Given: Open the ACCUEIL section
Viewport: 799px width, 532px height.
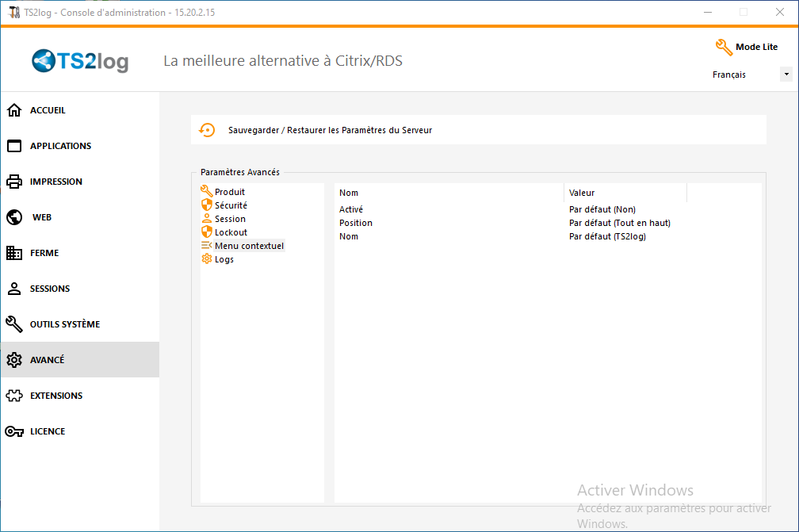Looking at the screenshot, I should pyautogui.click(x=80, y=110).
